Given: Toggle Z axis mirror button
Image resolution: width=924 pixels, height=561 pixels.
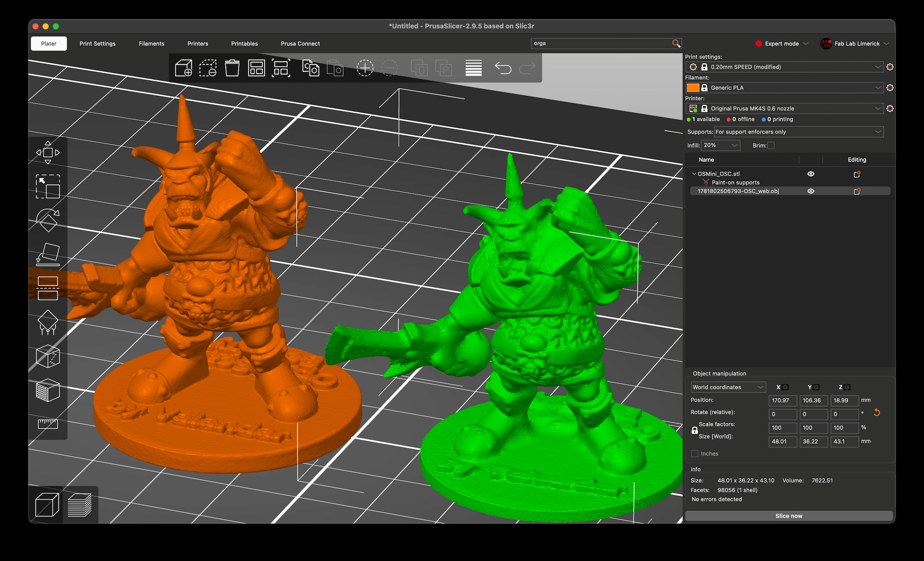Looking at the screenshot, I should pyautogui.click(x=847, y=387).
